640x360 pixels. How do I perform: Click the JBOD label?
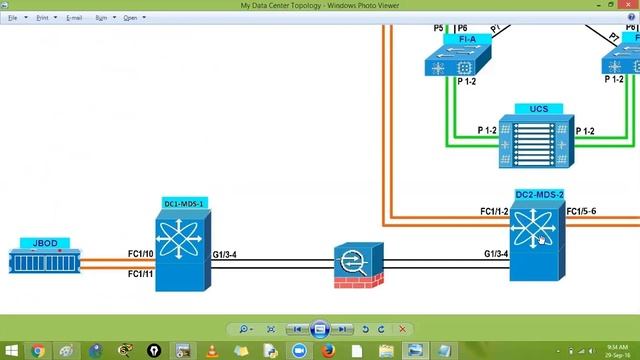point(45,243)
